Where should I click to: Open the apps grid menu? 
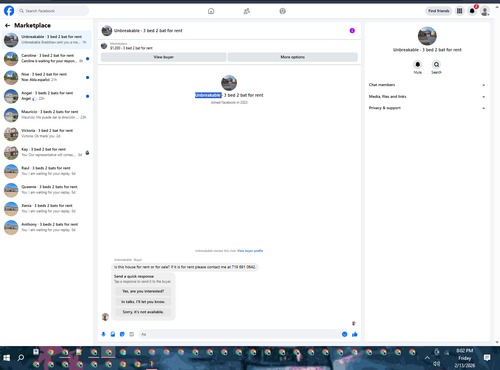(x=460, y=11)
